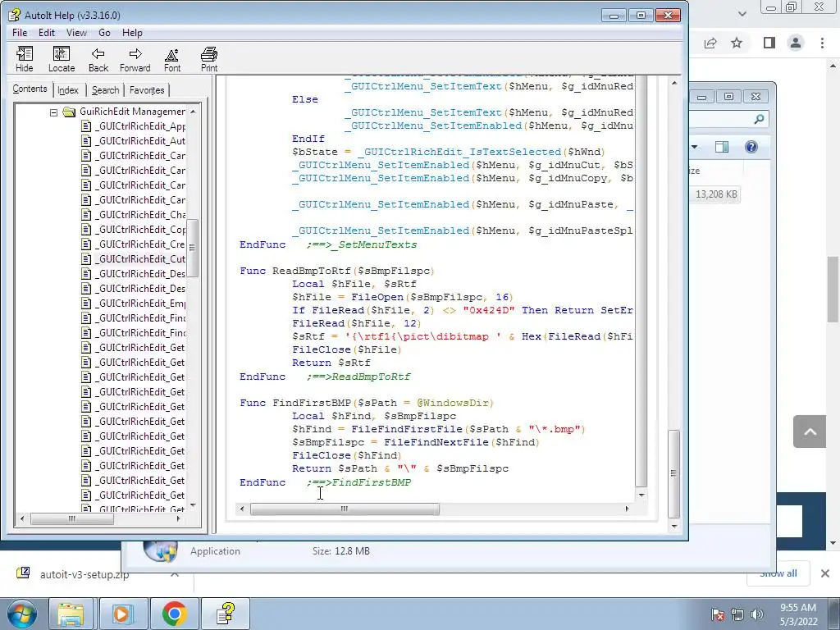Open the Help menu

pos(132,33)
